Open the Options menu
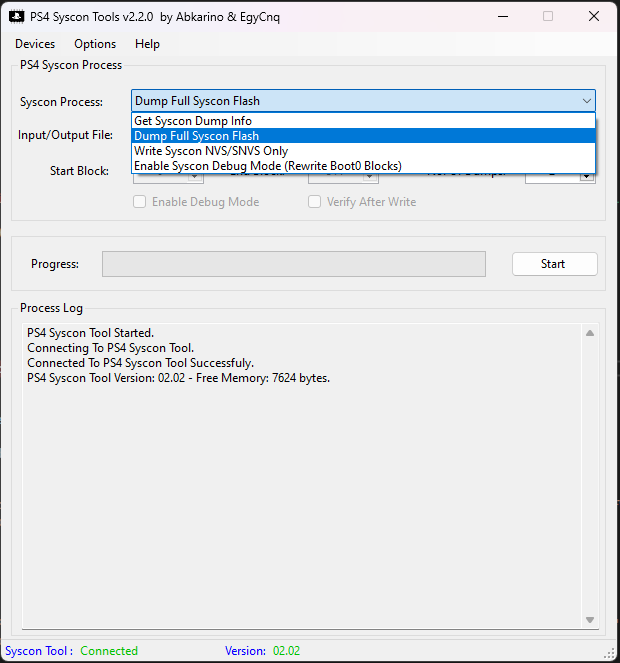This screenshot has height=663, width=620. 95,44
